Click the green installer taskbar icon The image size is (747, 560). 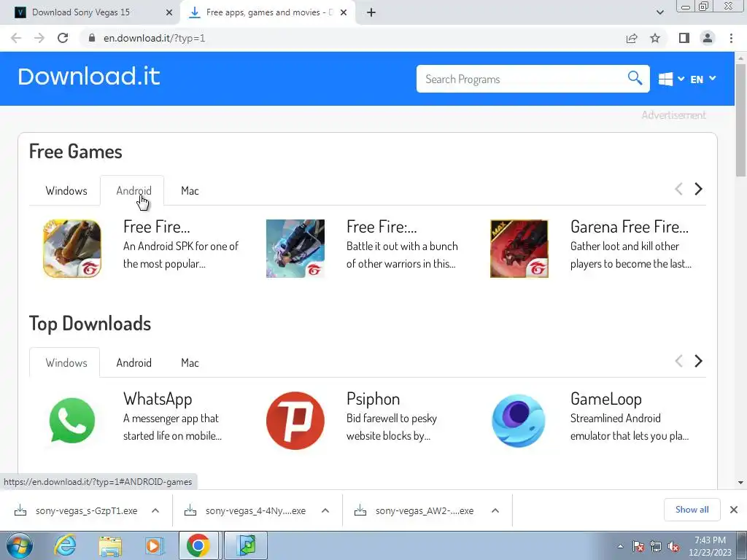coord(247,545)
